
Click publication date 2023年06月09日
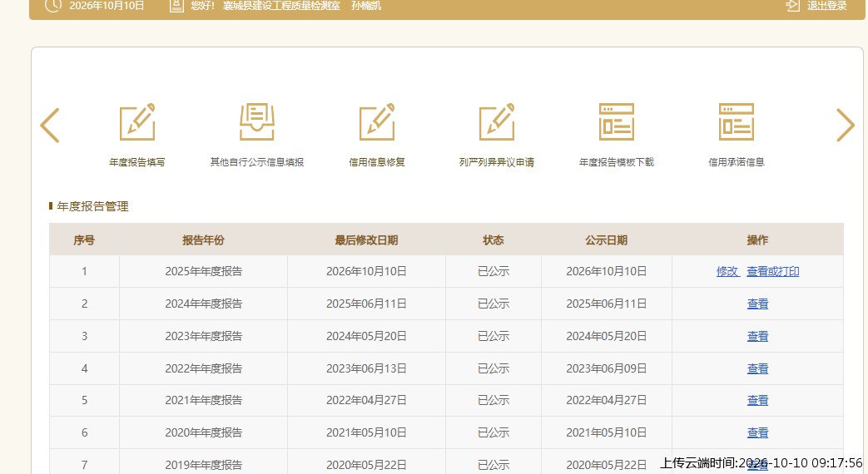tap(606, 368)
